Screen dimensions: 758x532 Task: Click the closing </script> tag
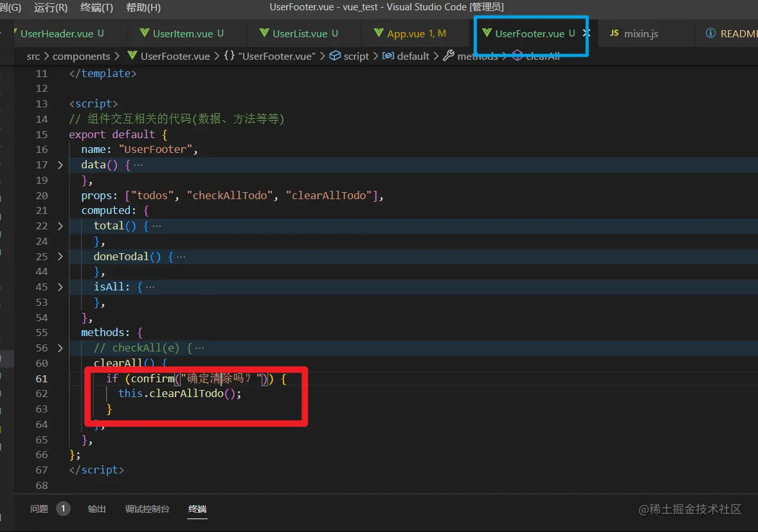96,470
